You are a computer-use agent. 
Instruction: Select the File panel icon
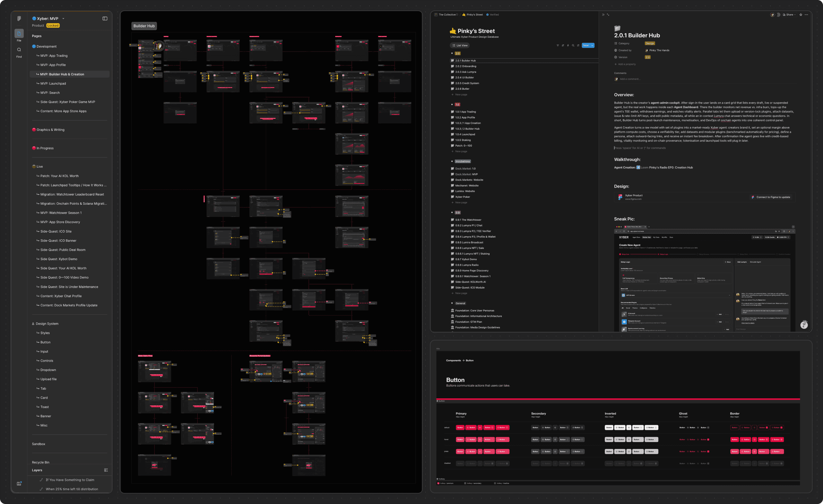(19, 34)
